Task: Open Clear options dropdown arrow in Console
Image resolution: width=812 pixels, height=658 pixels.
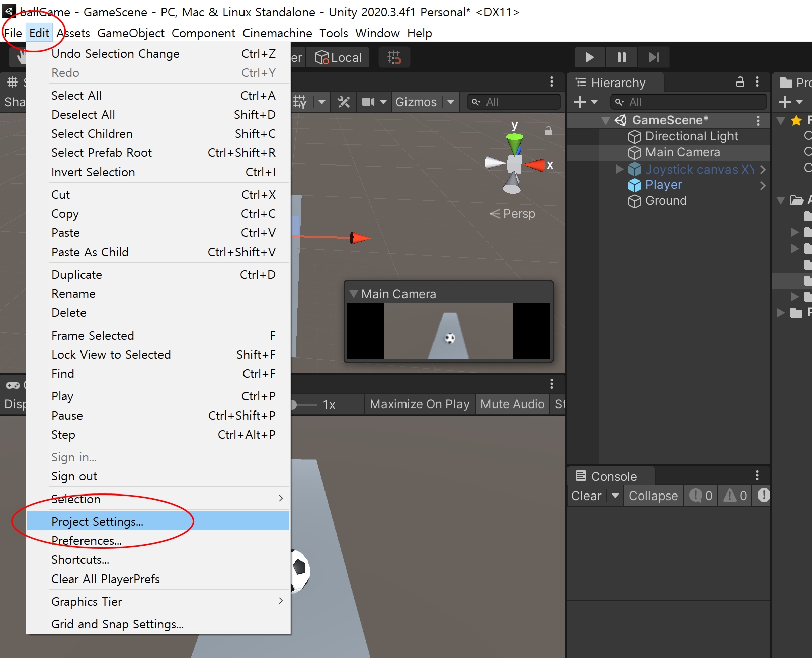Action: point(615,496)
